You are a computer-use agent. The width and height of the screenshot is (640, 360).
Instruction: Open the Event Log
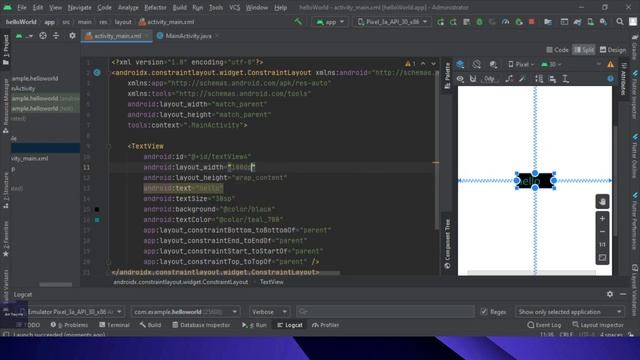[544, 325]
